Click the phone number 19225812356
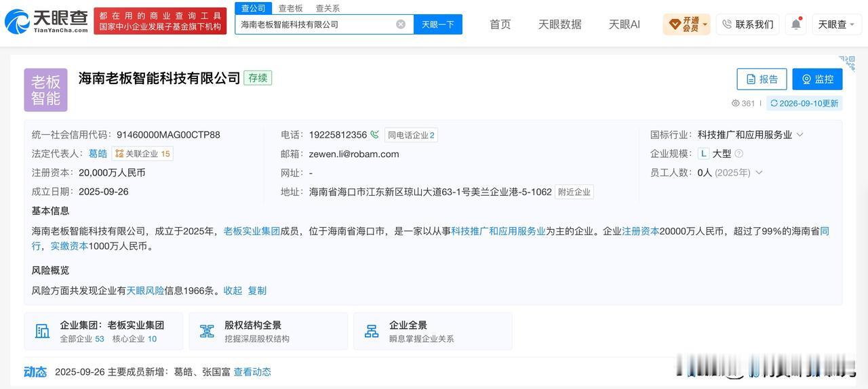Screen dimensions: 868x389 click(x=338, y=135)
